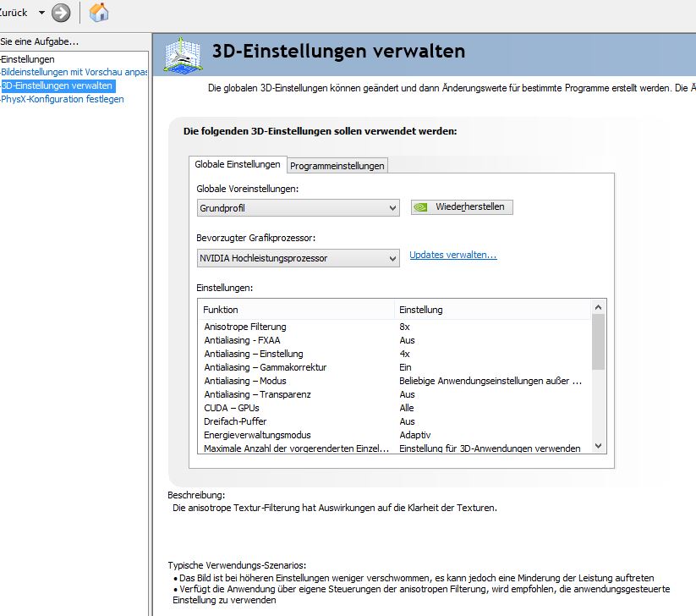Open the Zurück history dropdown arrow

pos(41,13)
